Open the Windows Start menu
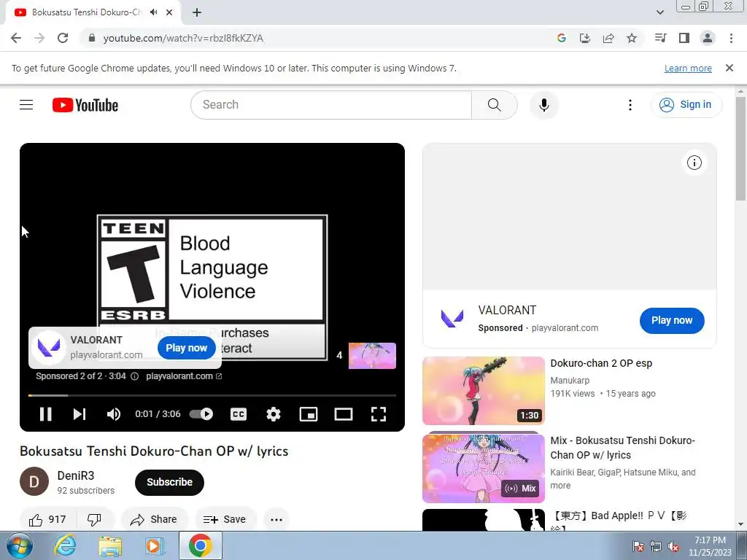Screen dimensions: 747x560 18,545
